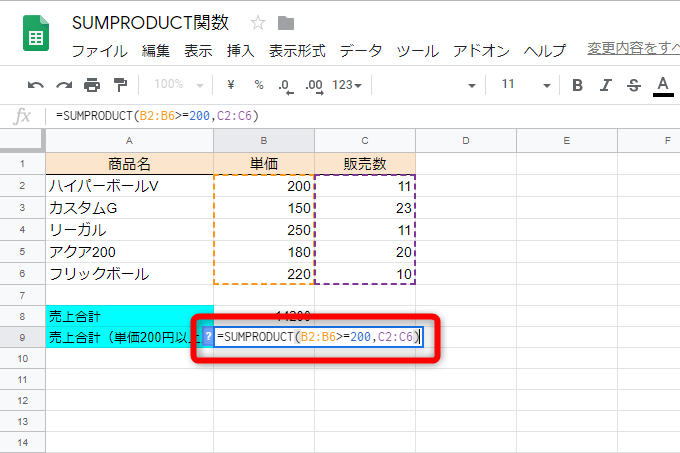
Task: Open the ファイル menu
Action: 100,51
